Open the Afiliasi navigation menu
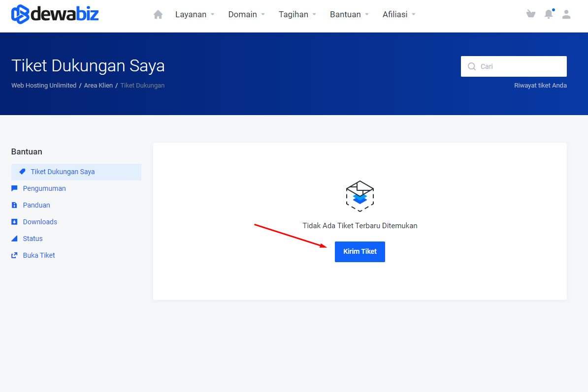 click(399, 15)
